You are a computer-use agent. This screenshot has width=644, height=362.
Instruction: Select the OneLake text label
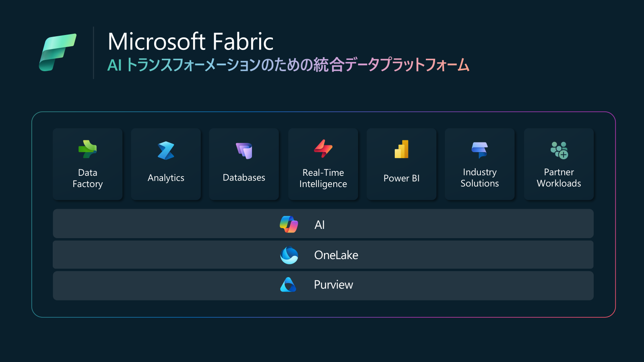tap(336, 255)
